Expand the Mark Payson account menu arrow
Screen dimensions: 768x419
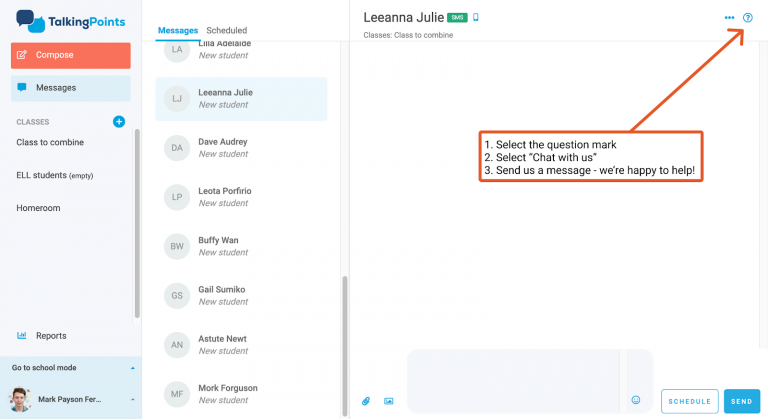coord(132,399)
